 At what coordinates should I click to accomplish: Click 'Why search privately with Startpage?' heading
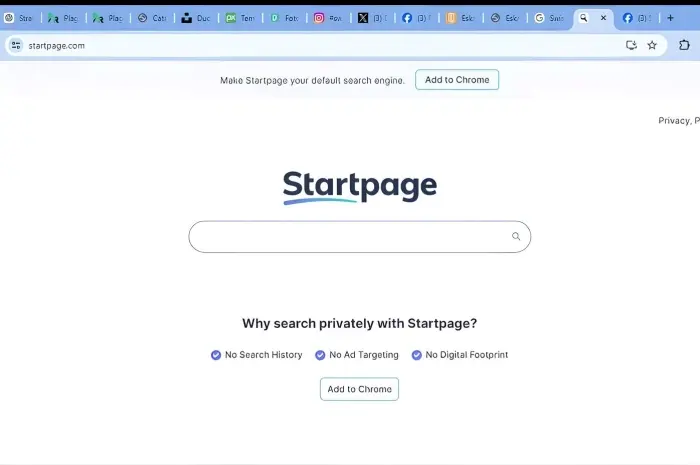coord(359,323)
